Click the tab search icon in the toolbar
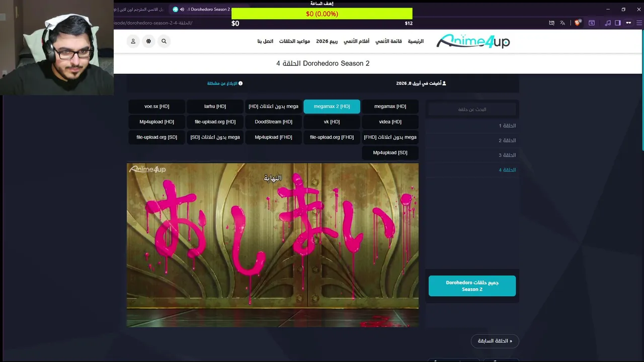Screen dimensions: 644x362 click(x=592, y=23)
